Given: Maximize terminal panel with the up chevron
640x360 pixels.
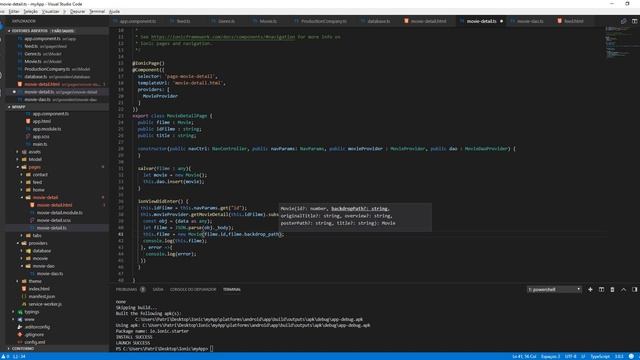Looking at the screenshot, I should [x=623, y=289].
